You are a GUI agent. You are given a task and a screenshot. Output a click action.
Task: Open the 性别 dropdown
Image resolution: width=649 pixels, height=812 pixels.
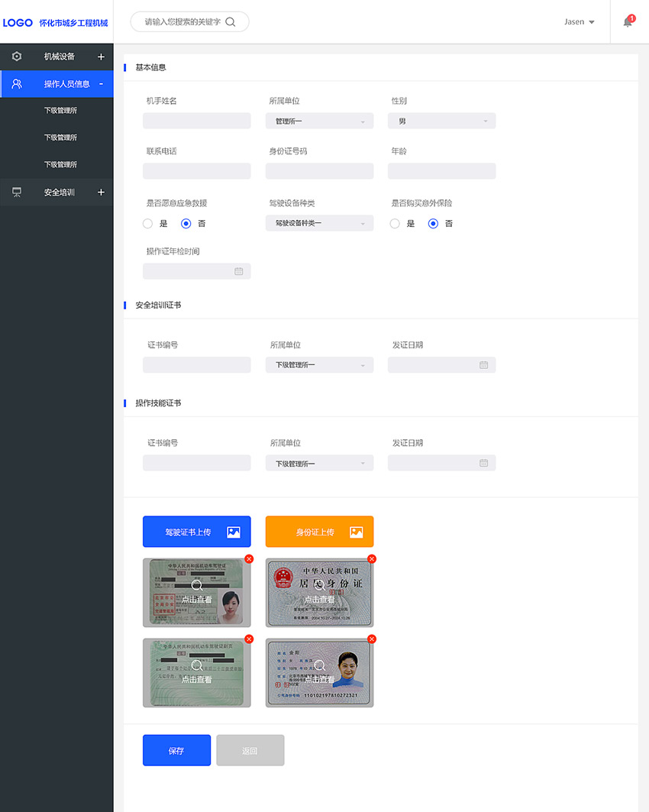[x=441, y=121]
